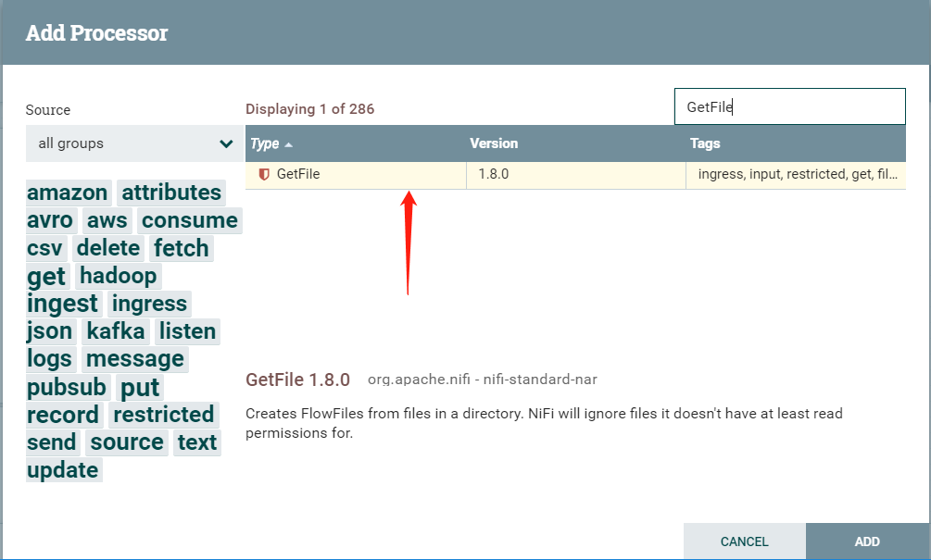Filter by the aws tag
931x560 pixels.
coord(107,220)
